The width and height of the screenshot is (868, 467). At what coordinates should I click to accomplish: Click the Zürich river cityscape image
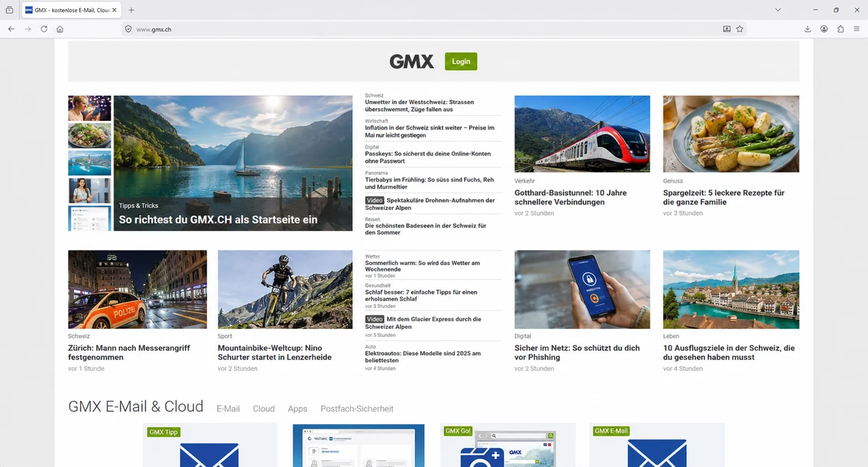tap(731, 290)
